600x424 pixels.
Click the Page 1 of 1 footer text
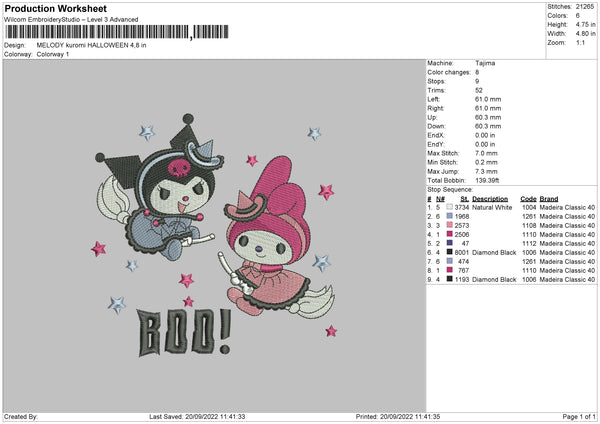[579, 417]
